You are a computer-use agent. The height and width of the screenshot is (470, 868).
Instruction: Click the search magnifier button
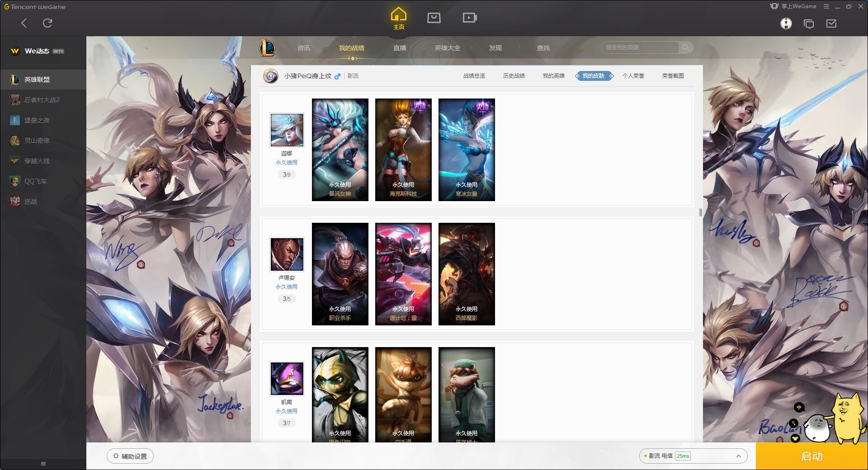(x=685, y=47)
